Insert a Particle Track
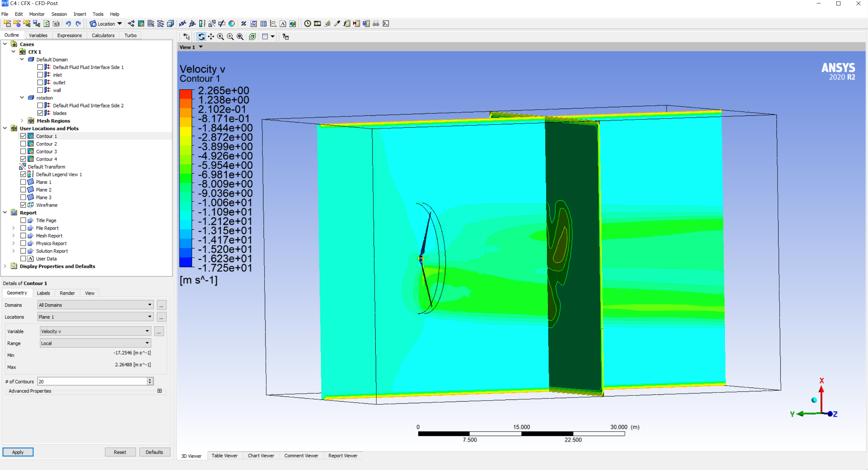The height and width of the screenshot is (470, 868). 160,23
